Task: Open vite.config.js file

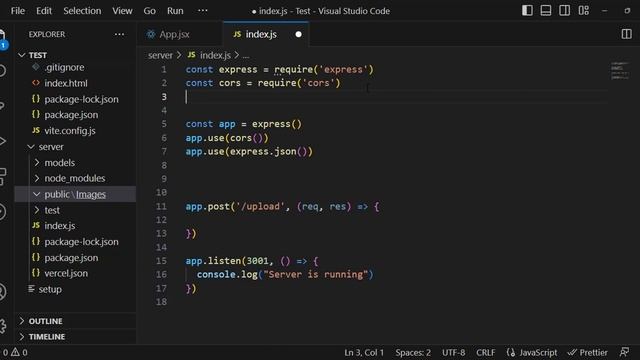Action: (x=75, y=131)
